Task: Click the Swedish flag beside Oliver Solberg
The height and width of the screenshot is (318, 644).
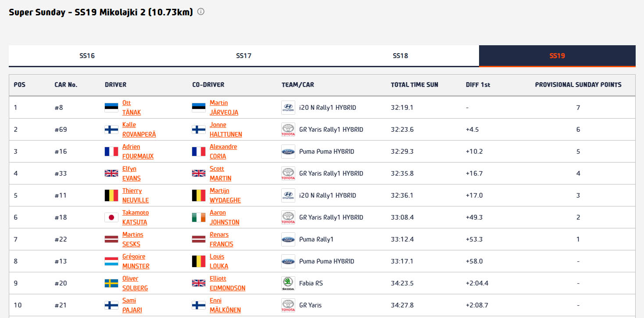Action: [111, 283]
